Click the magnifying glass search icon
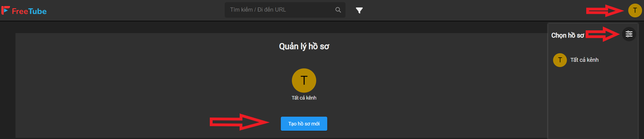 point(338,10)
